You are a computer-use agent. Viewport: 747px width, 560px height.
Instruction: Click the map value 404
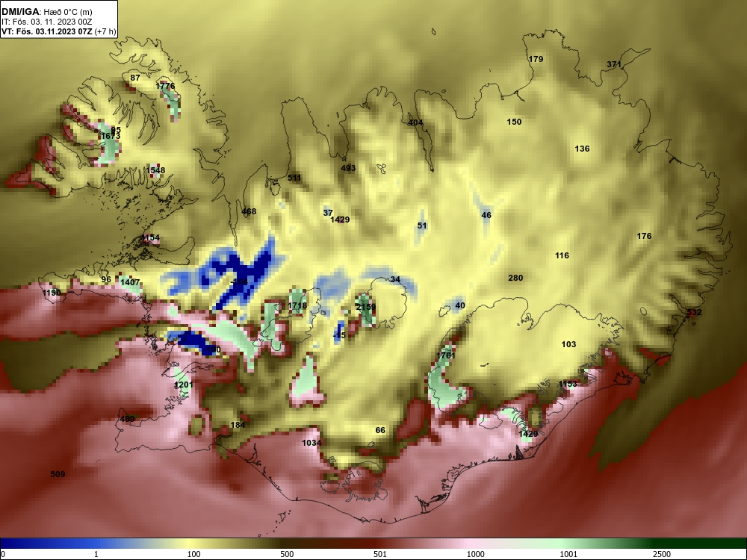pyautogui.click(x=415, y=122)
